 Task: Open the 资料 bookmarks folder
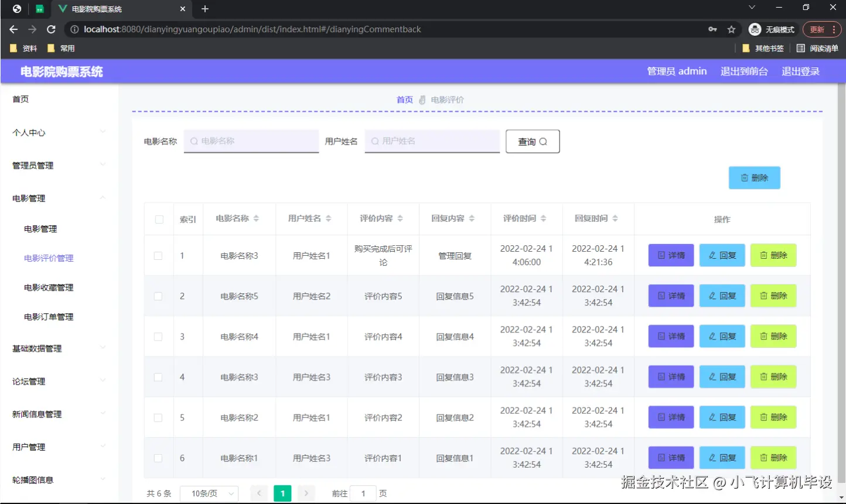pos(23,49)
